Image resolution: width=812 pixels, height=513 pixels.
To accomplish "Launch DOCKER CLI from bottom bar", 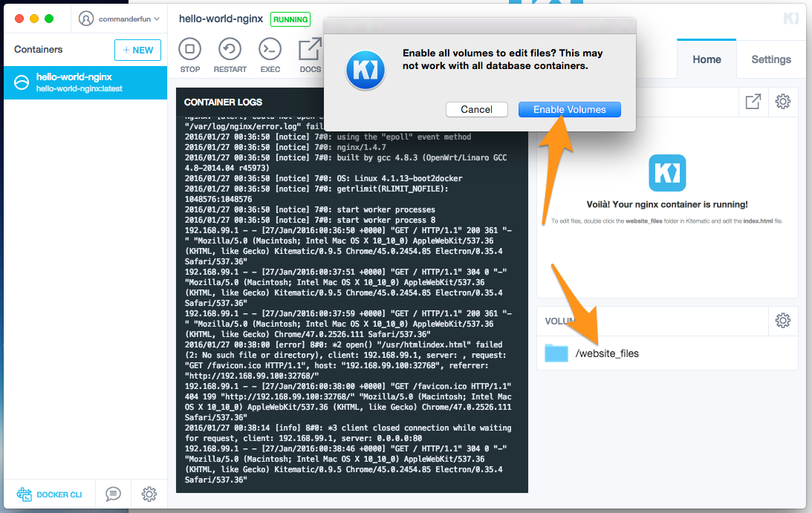I will click(49, 494).
